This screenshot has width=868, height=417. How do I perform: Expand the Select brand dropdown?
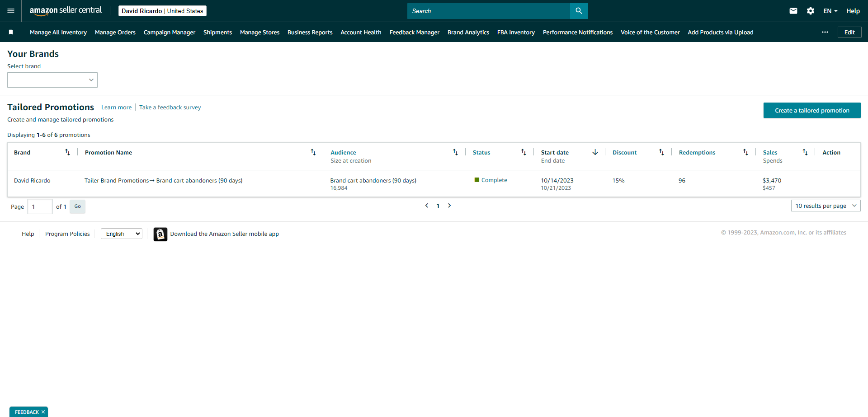pyautogui.click(x=52, y=80)
